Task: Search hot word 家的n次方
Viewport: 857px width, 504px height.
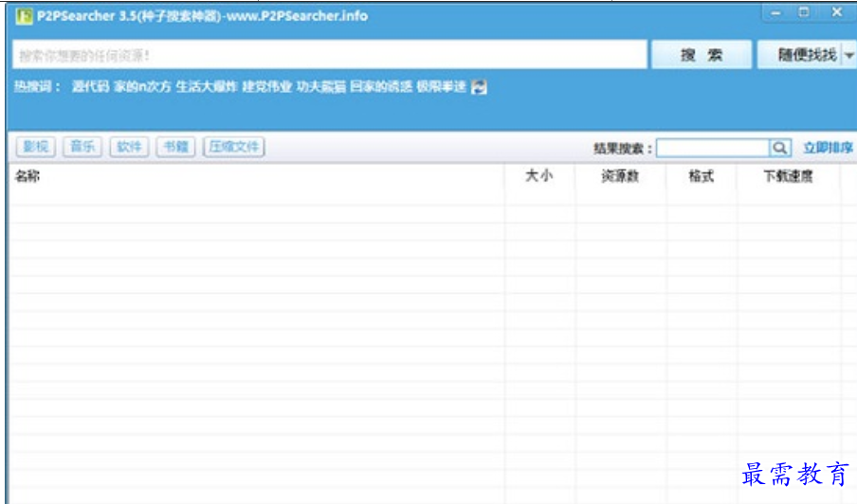Action: point(142,87)
